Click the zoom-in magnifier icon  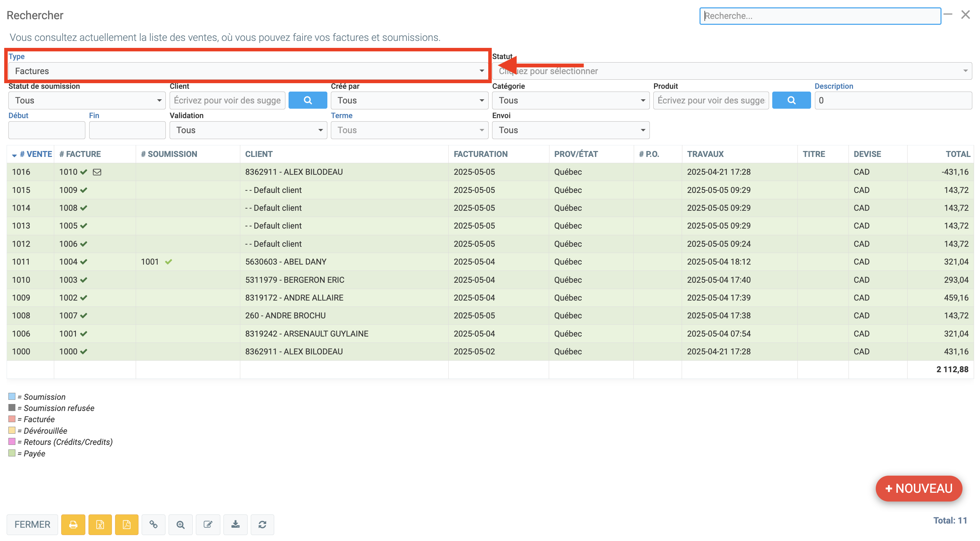(x=180, y=525)
